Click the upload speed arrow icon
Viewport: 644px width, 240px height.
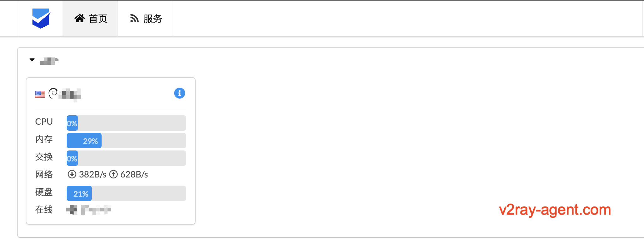[x=114, y=174]
